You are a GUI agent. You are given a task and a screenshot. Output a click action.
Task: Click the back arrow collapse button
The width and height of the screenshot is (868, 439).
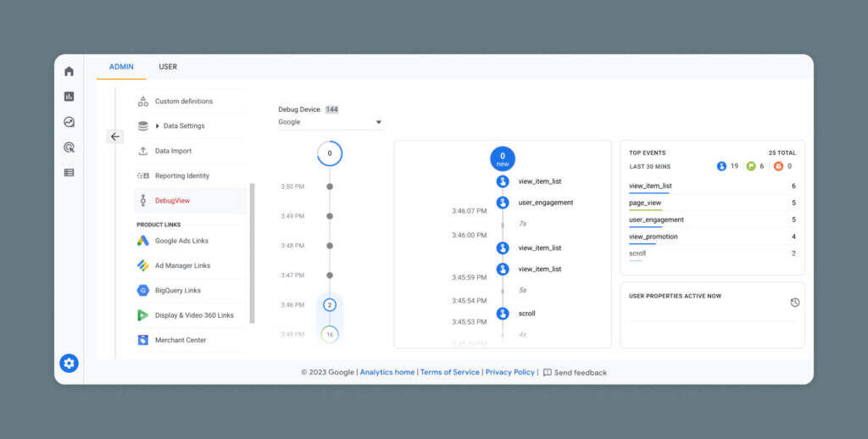point(115,136)
